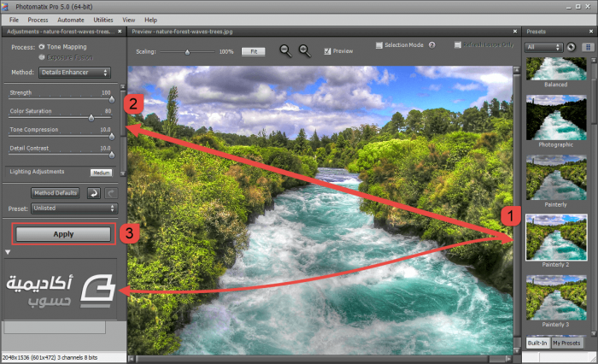Click the zoom out magnifier icon
Image resolution: width=598 pixels, height=364 pixels.
click(x=285, y=50)
